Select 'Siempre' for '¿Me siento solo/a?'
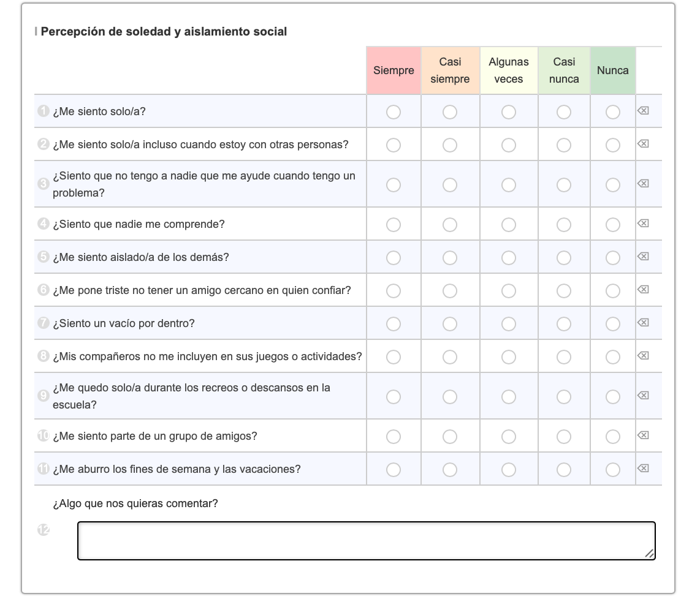 coord(394,112)
